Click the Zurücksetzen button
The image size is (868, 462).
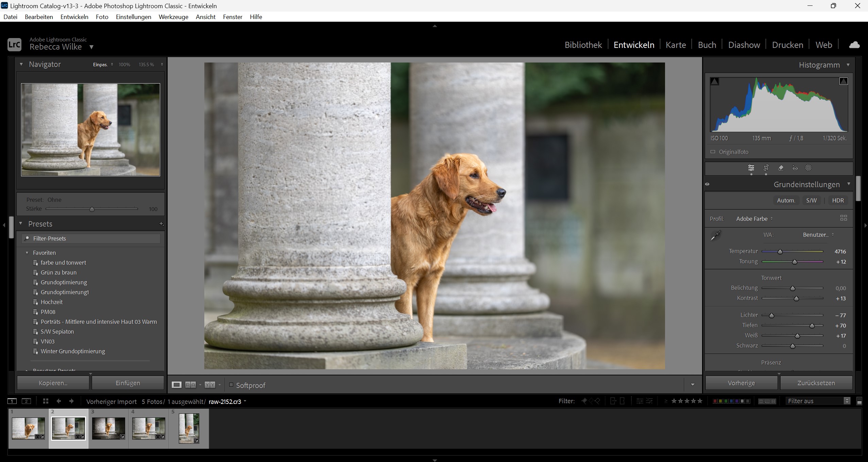[816, 383]
